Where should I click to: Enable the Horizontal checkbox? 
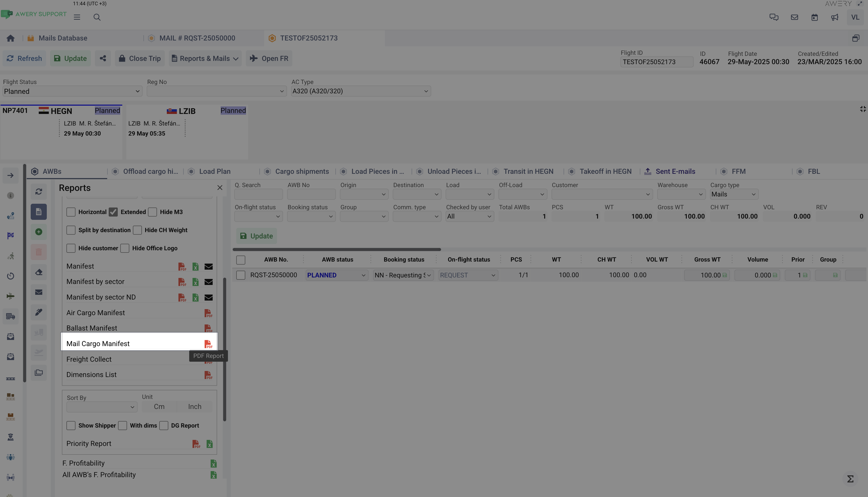[x=71, y=212]
